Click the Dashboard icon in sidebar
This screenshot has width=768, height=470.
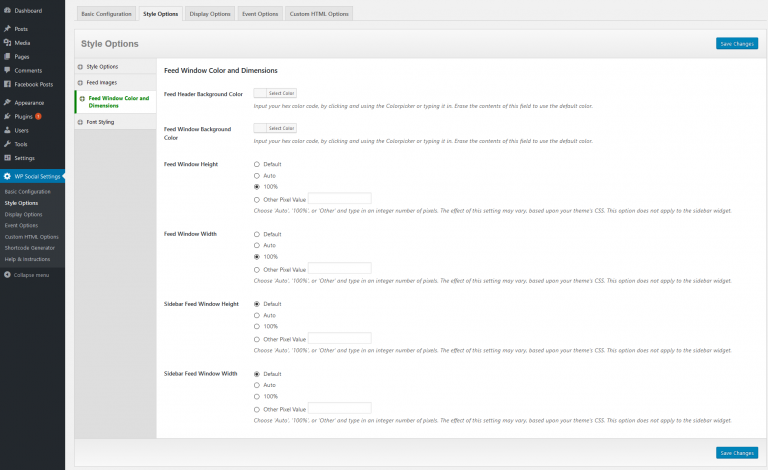coord(8,10)
